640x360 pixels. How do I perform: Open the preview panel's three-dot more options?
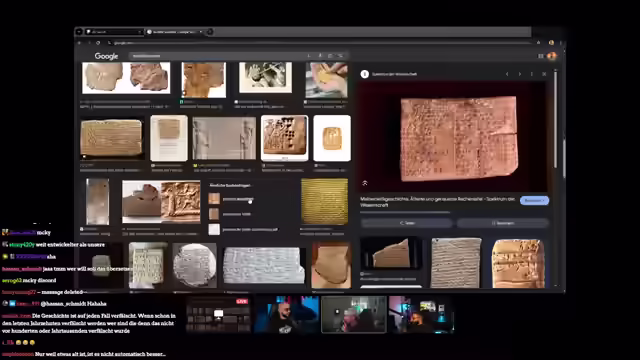pyautogui.click(x=531, y=74)
